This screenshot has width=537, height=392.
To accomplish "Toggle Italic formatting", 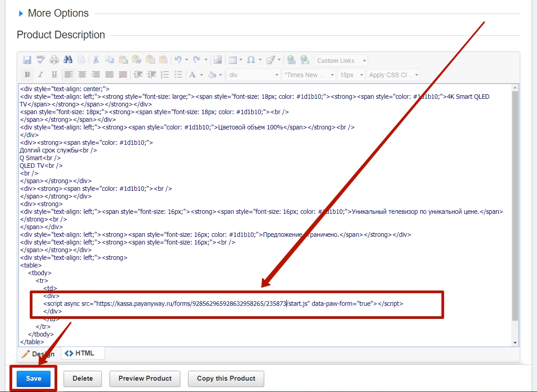I will (41, 74).
